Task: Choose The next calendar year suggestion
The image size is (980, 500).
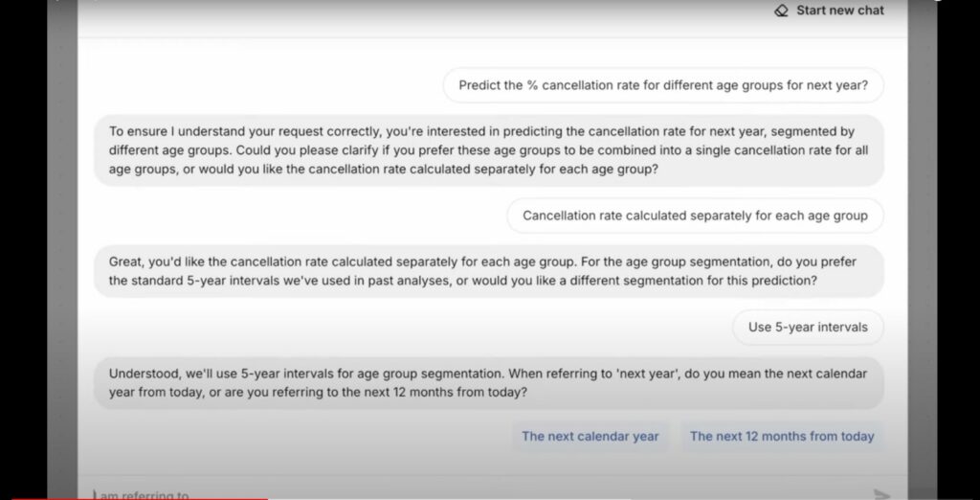Action: 590,436
